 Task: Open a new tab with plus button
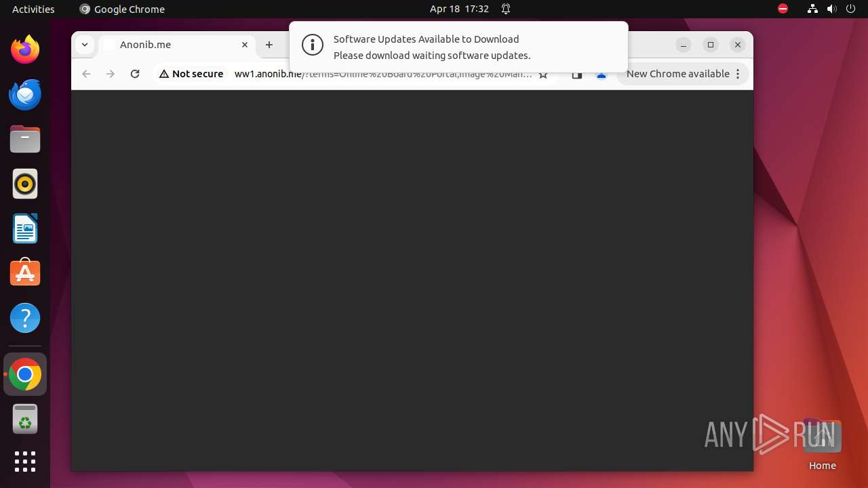(269, 45)
